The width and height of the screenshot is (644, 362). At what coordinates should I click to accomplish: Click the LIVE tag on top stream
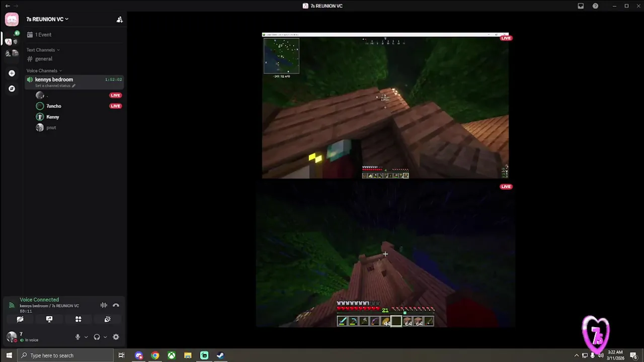pos(506,38)
